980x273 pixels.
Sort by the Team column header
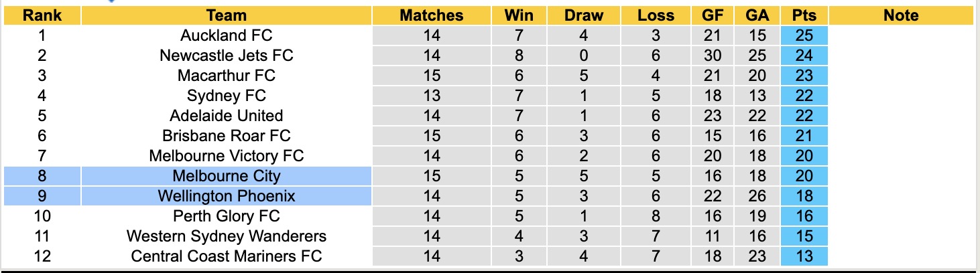point(226,15)
